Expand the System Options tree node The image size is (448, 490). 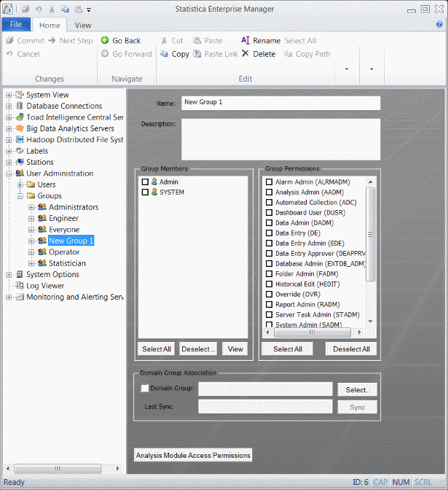click(9, 275)
